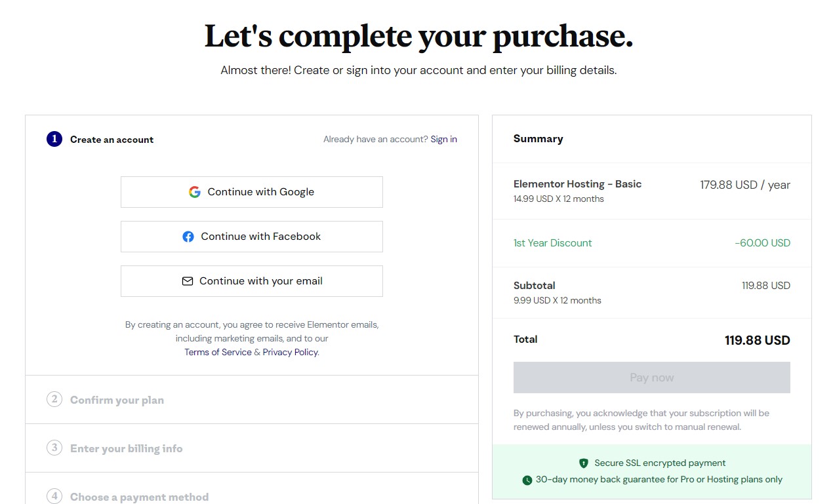Click the Let's complete your purchase heading
Screen dimensions: 833x504
tap(418, 36)
